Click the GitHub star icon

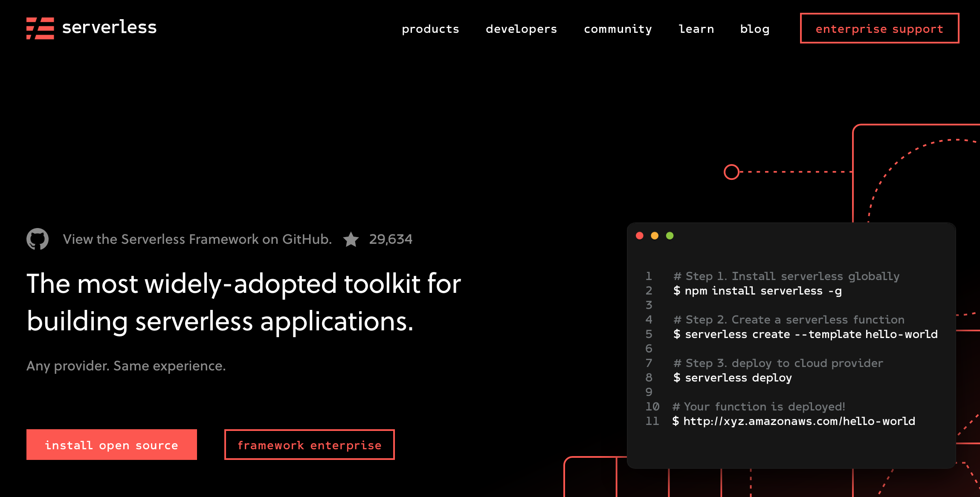coord(351,239)
